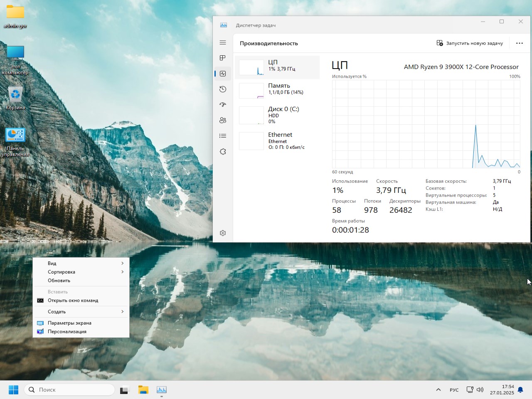This screenshot has height=399, width=532.
Task: Select the Performance page icon in sidebar
Action: 223,74
